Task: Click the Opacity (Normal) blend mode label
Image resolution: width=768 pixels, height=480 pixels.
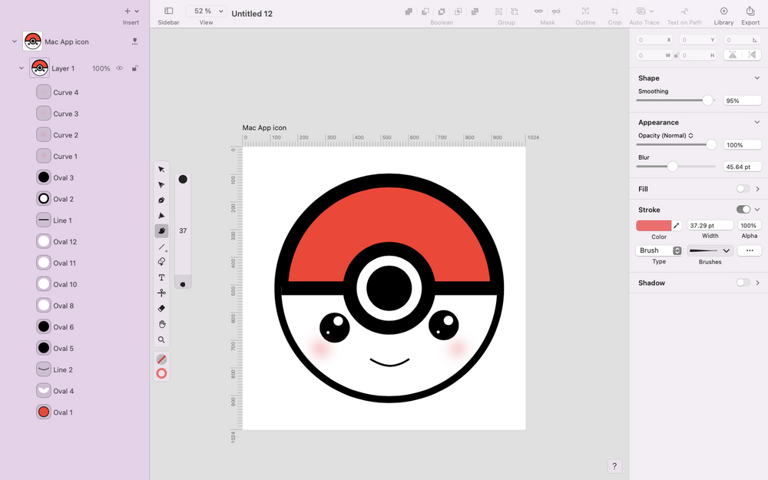Action: 665,136
